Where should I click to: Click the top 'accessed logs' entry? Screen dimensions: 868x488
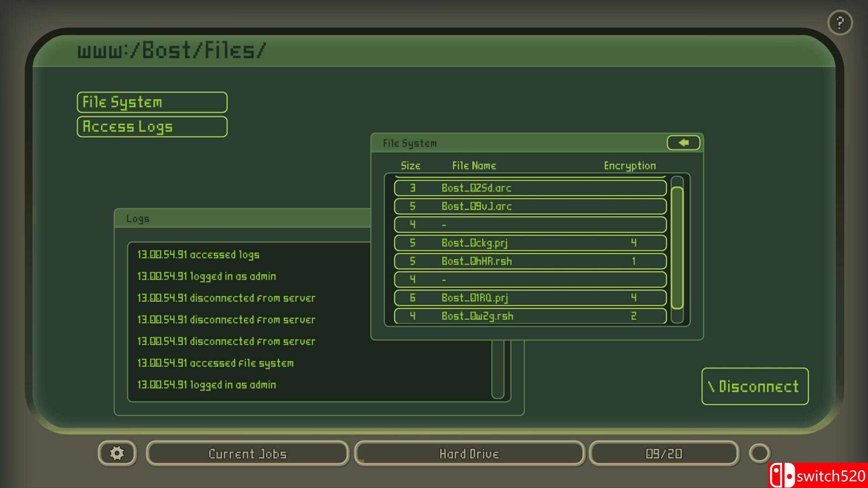click(198, 255)
